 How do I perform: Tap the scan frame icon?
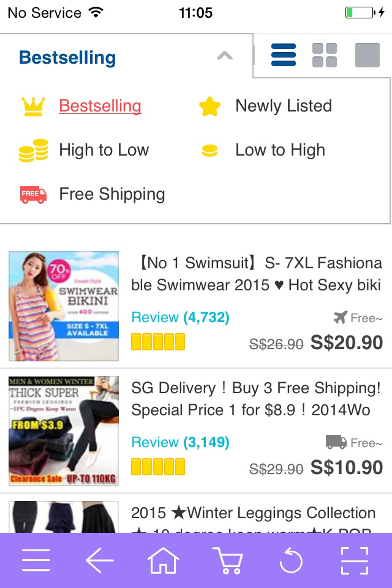point(355,560)
